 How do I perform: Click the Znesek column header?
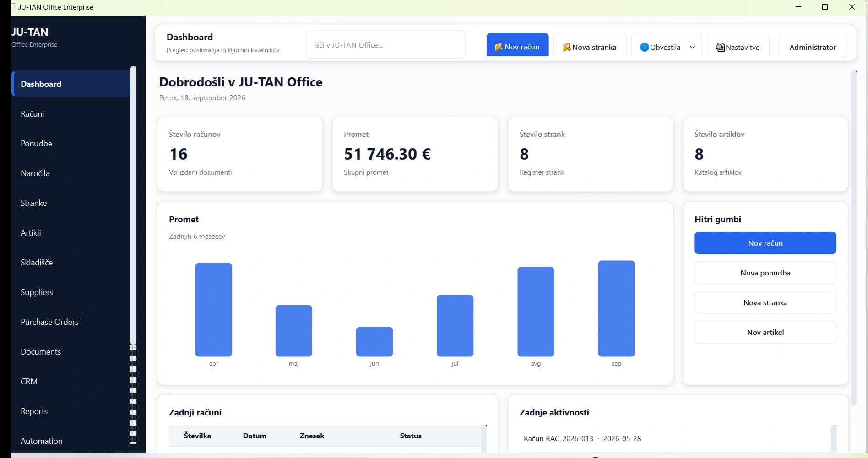pos(312,436)
